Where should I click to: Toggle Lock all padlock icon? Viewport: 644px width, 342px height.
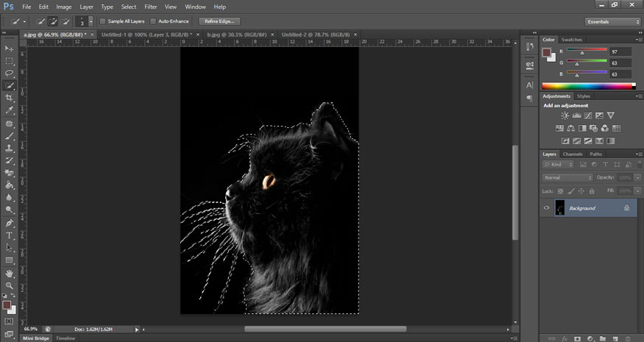592,191
